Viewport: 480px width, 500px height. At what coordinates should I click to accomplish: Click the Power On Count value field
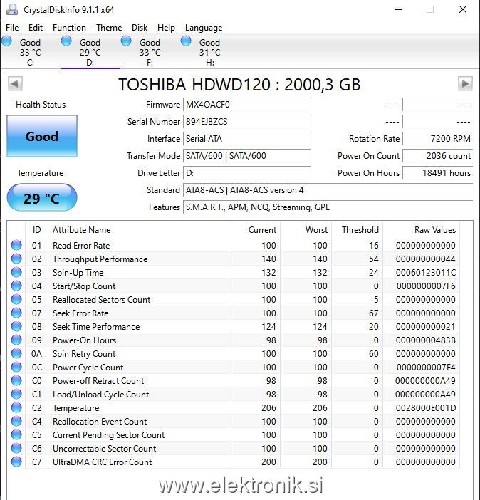click(x=437, y=156)
